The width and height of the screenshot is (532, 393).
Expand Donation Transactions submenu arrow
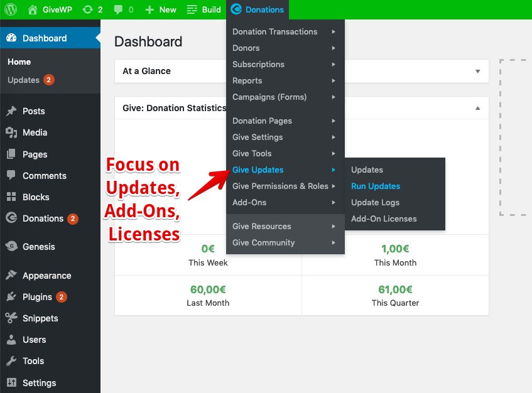(x=334, y=31)
